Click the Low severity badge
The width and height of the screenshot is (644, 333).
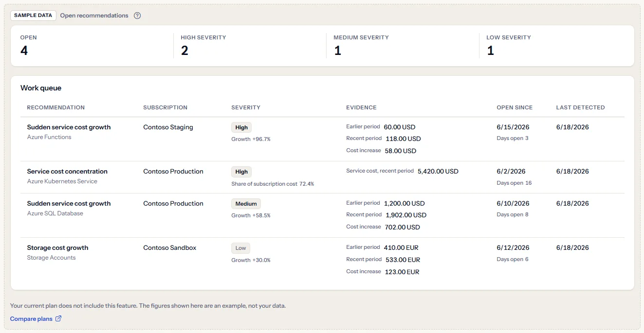coord(241,248)
